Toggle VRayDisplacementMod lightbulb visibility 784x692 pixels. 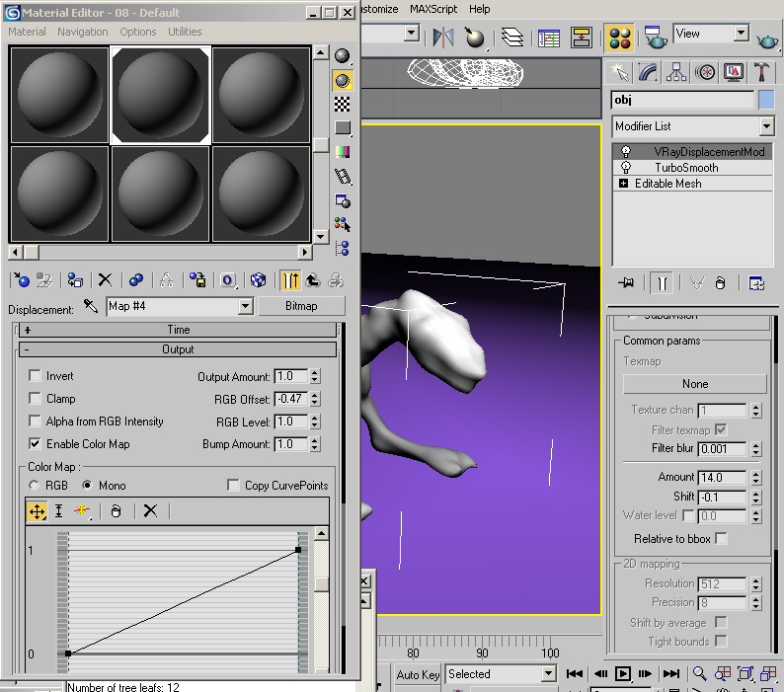tap(625, 151)
